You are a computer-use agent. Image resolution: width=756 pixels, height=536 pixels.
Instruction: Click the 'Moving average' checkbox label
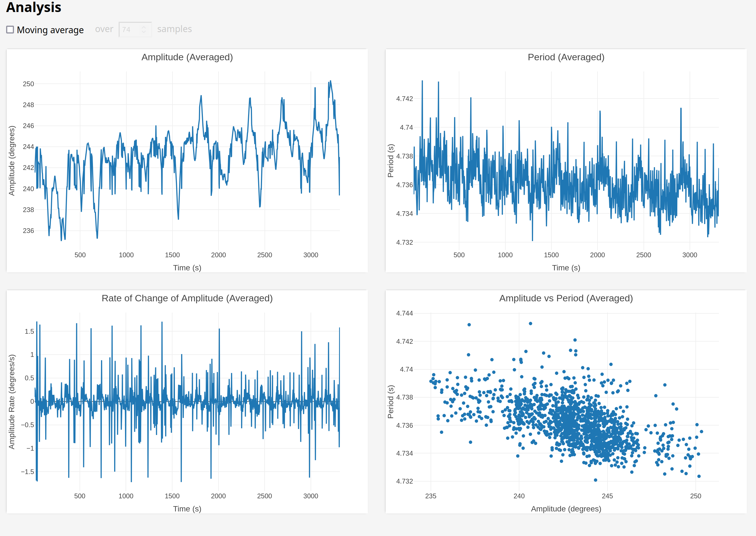click(50, 30)
